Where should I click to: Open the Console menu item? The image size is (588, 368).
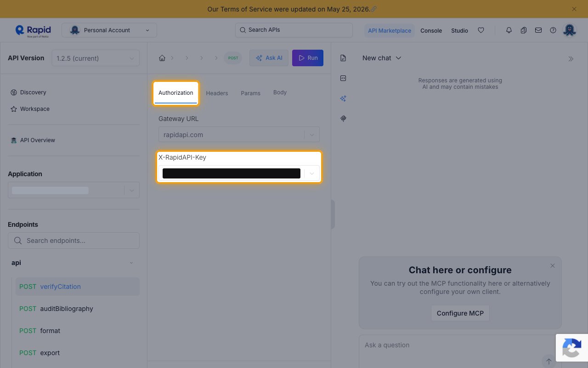pyautogui.click(x=431, y=31)
